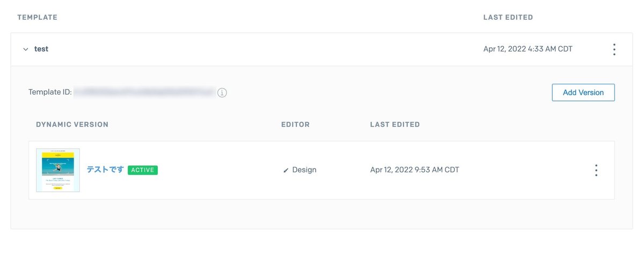Click the Add Version button

(583, 92)
